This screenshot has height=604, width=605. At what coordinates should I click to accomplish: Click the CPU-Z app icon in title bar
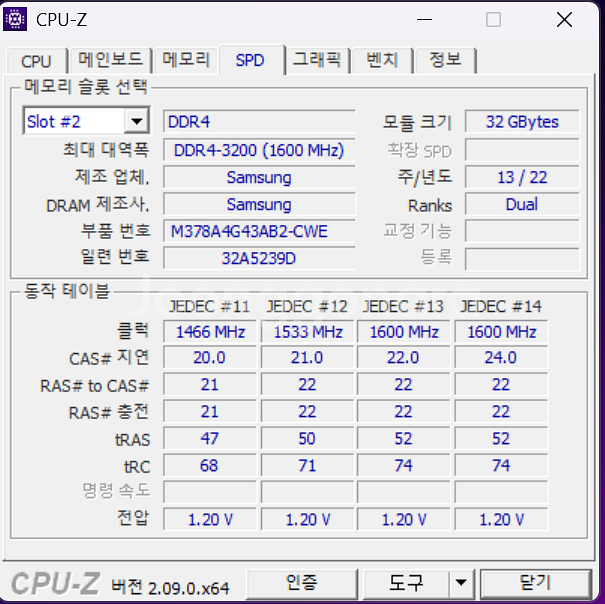point(17,19)
